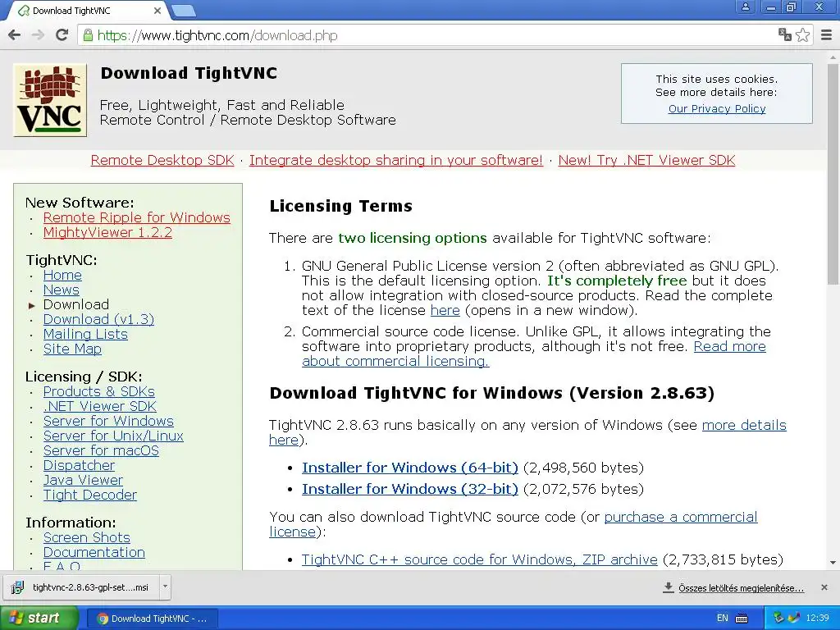Close the Download TightVNC tab
The image size is (840, 630).
click(157, 11)
